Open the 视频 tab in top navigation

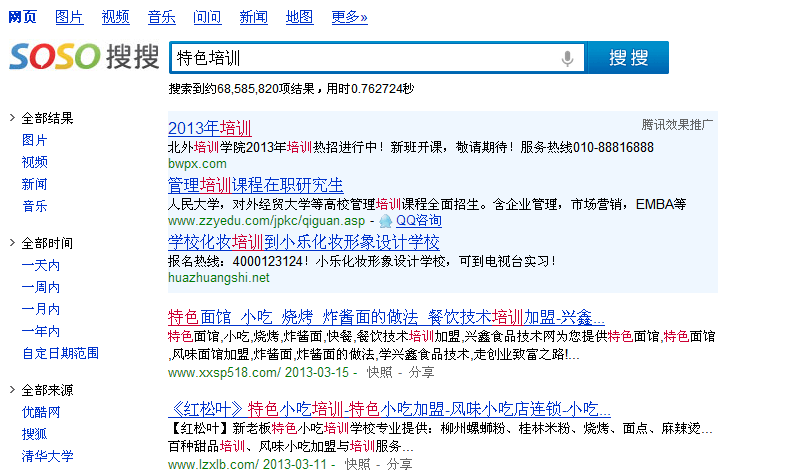115,17
